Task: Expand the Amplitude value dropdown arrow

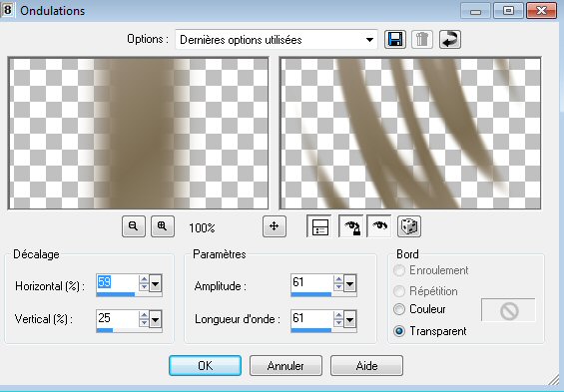Action: point(350,284)
